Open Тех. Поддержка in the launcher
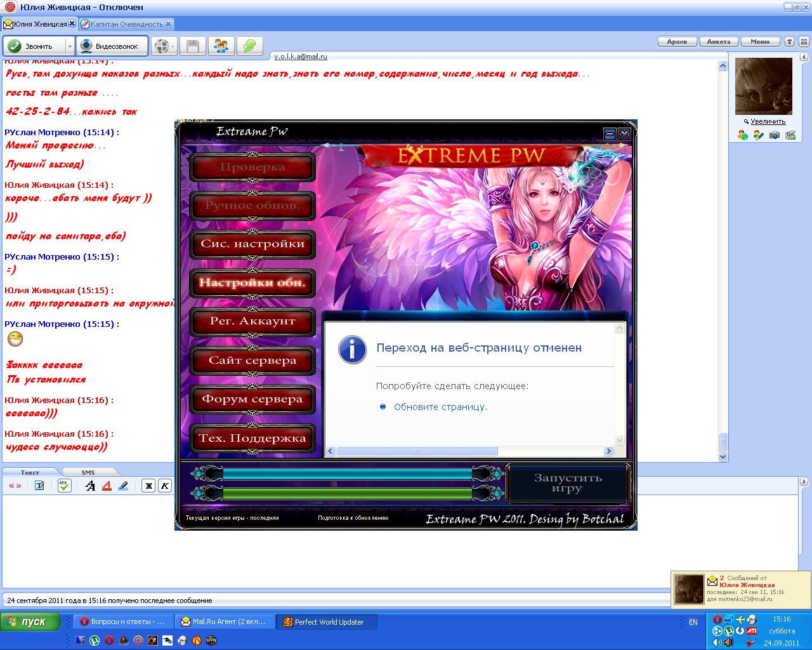The width and height of the screenshot is (812, 650). pos(252,438)
